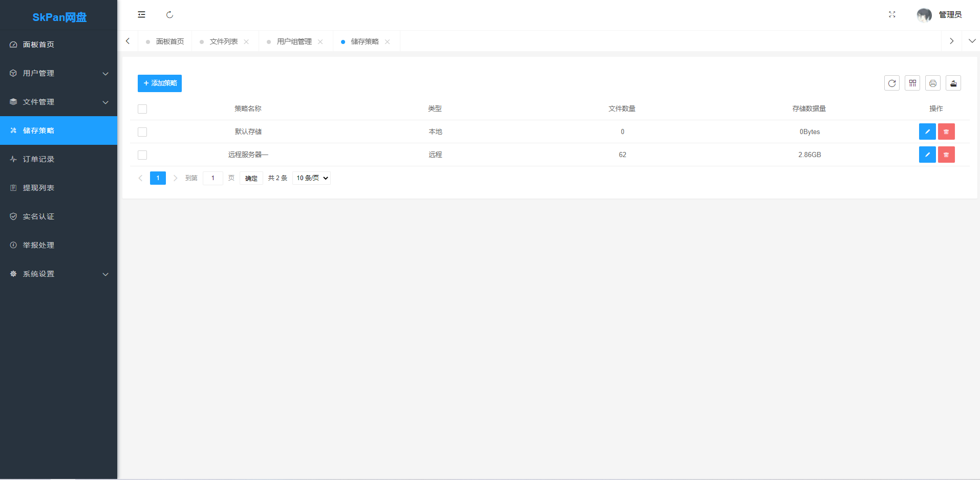Expand the 用户管理 sidebar menu
The image size is (980, 480).
coord(58,73)
